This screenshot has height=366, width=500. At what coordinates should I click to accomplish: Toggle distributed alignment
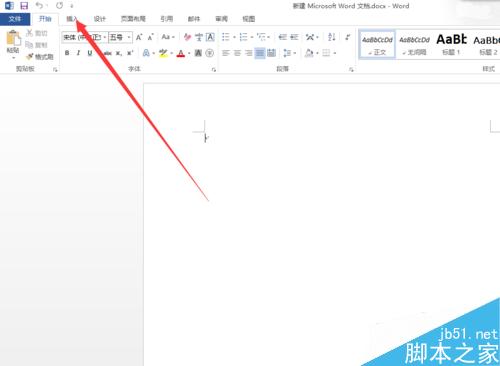click(x=272, y=53)
